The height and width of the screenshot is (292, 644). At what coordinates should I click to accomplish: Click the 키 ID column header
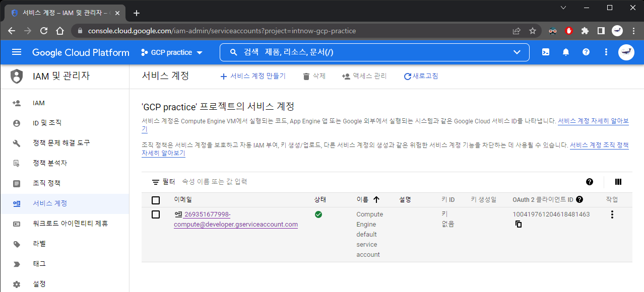[x=448, y=200]
